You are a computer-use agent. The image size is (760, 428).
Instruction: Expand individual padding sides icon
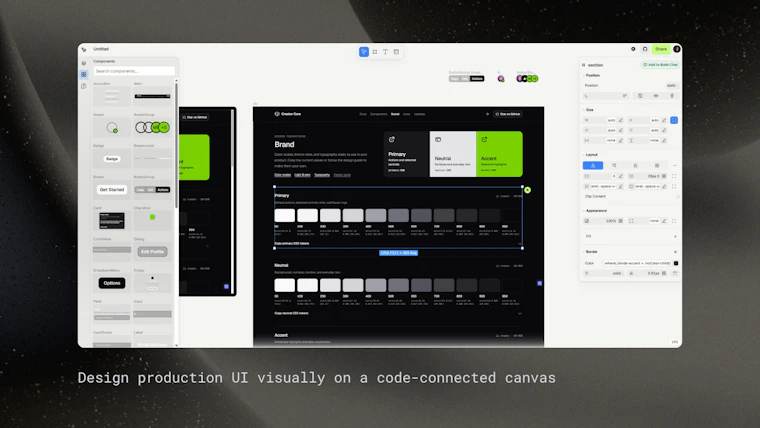coord(674,176)
